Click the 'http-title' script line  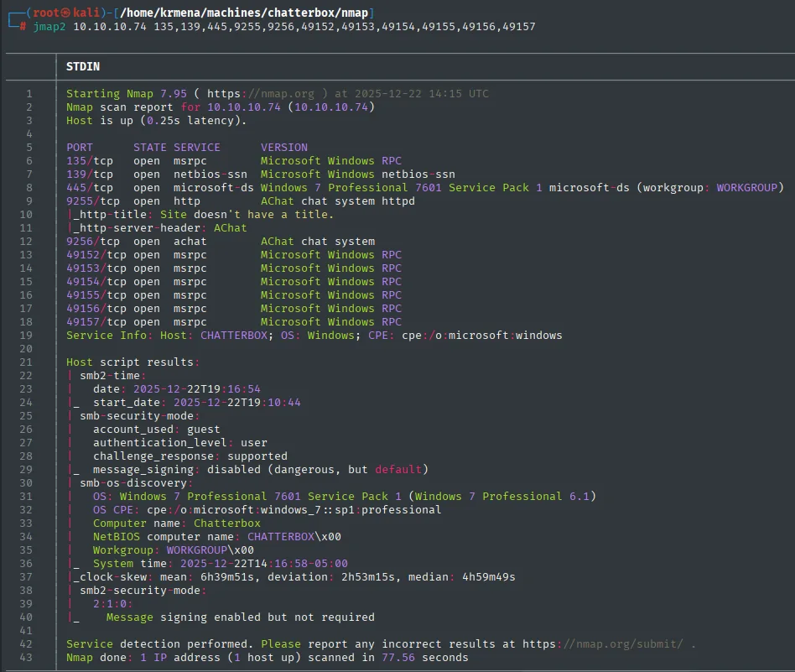coord(201,215)
